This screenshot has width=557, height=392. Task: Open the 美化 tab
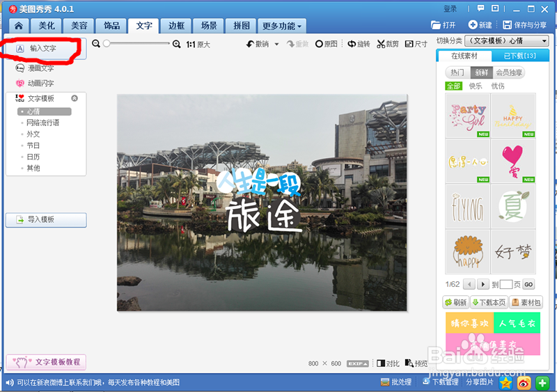[47, 26]
